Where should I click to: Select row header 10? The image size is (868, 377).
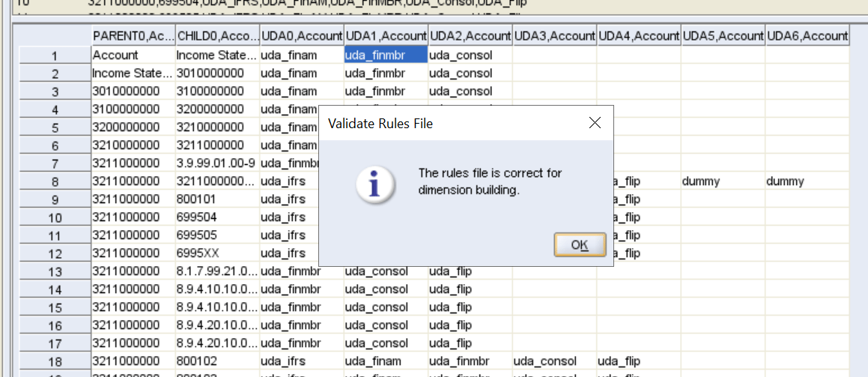point(55,217)
